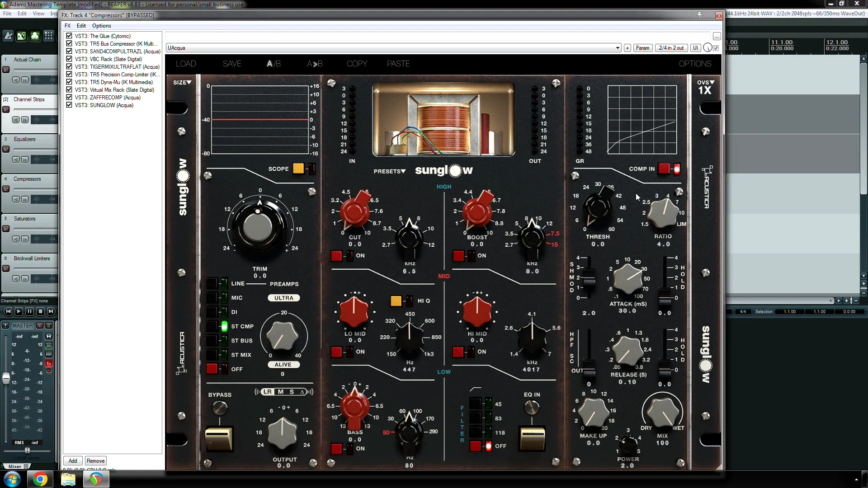The image size is (868, 488).
Task: Open the View menu in REAPER
Action: tap(38, 14)
